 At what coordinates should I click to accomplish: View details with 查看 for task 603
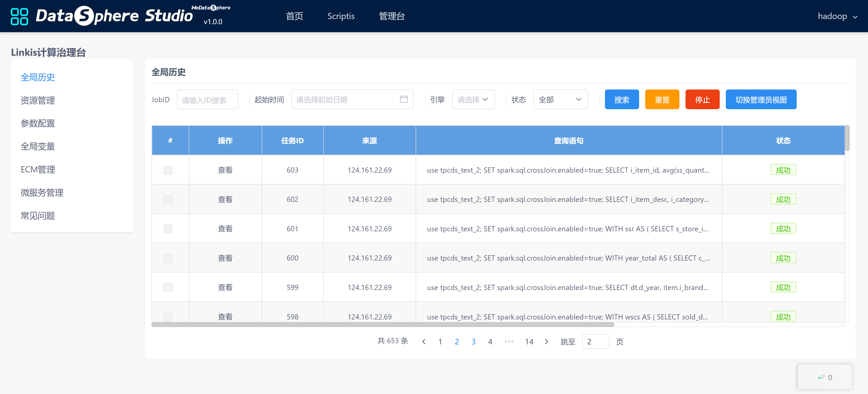225,170
